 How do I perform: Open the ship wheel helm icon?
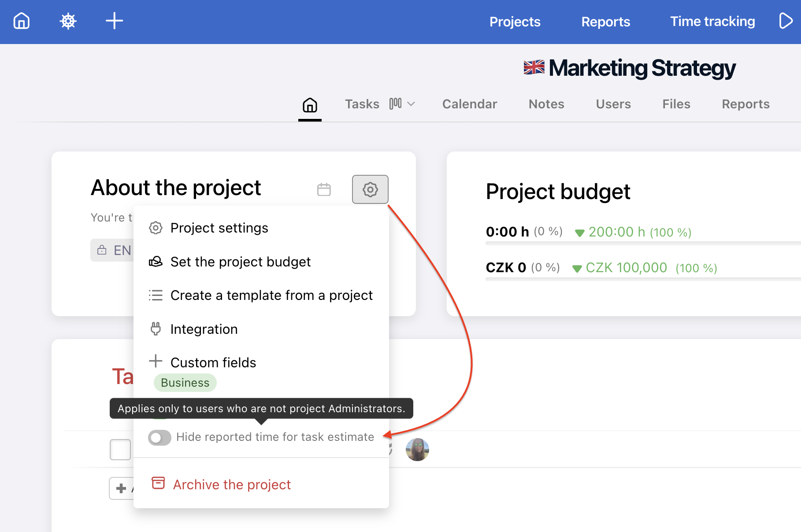pos(68,21)
